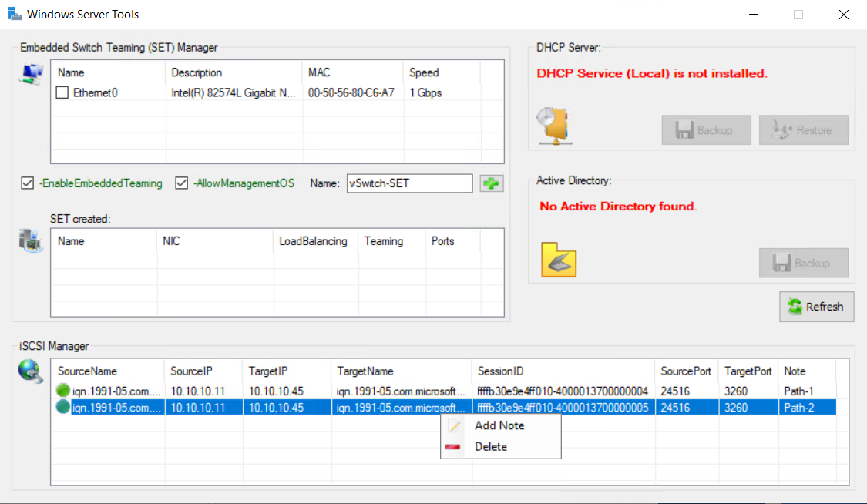Toggle the EnableEmbeddedTeaming checkbox
Image resolution: width=867 pixels, height=504 pixels.
point(28,183)
